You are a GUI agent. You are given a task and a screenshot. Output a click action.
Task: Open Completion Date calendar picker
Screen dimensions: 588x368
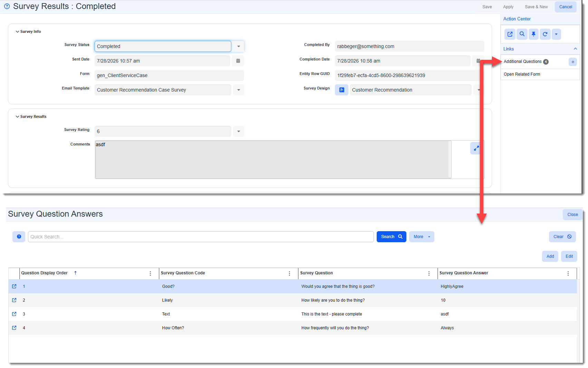pos(478,61)
